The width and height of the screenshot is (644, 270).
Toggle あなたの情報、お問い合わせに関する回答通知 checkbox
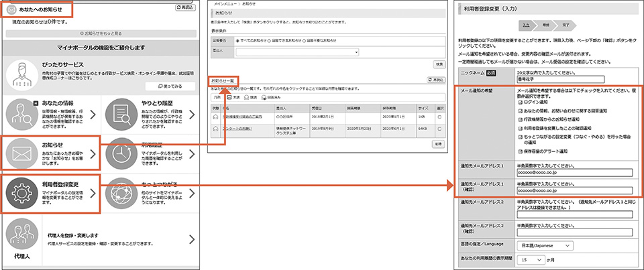click(x=521, y=111)
